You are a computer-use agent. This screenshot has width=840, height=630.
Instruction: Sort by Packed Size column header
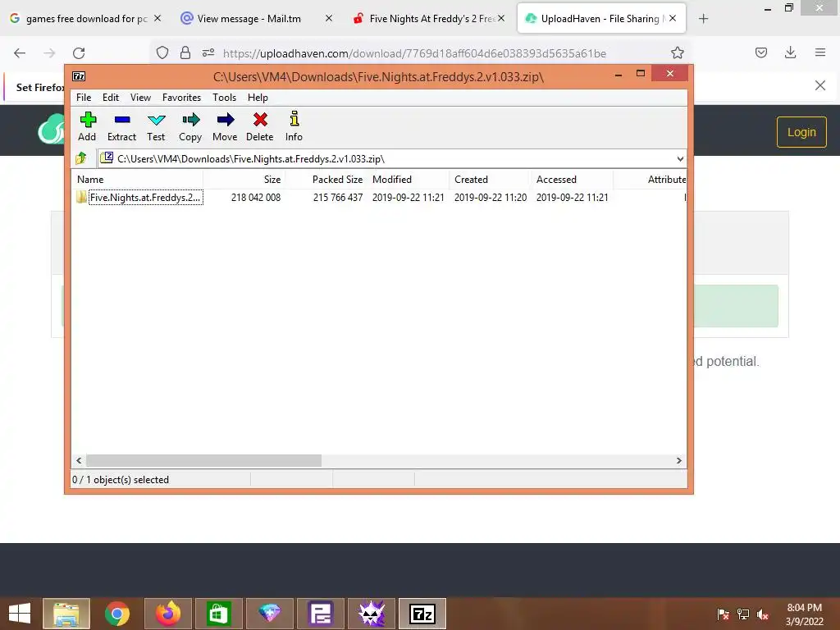[326, 180]
